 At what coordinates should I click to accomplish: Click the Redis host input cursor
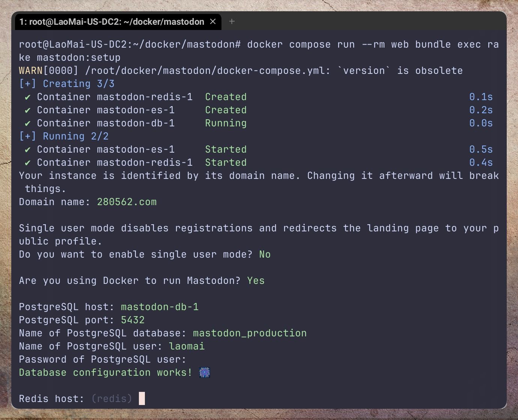tap(142, 398)
